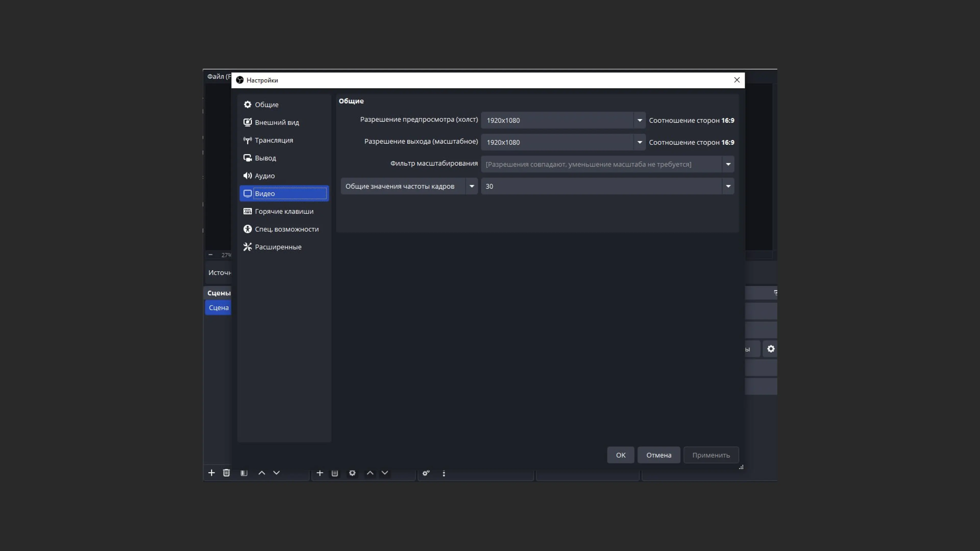Open the Горячие клавиши hotkeys section

pos(284,211)
